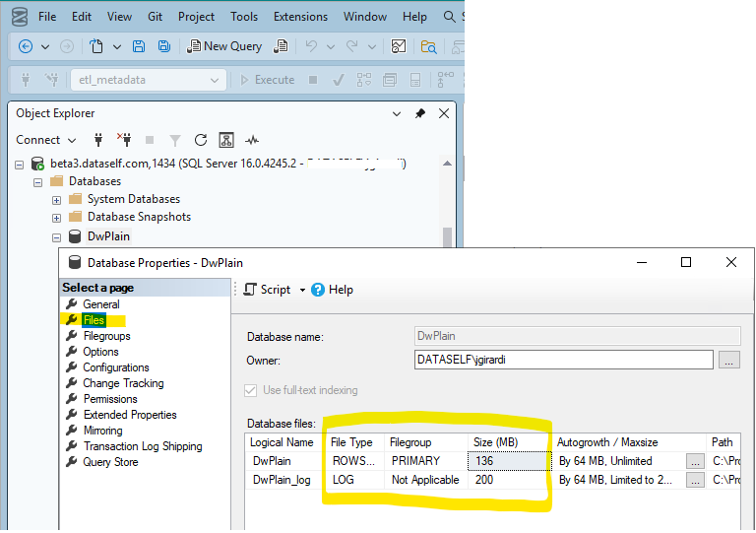The width and height of the screenshot is (756, 533).
Task: Open the Object Explorer window position dropdown arrow
Action: tap(397, 114)
